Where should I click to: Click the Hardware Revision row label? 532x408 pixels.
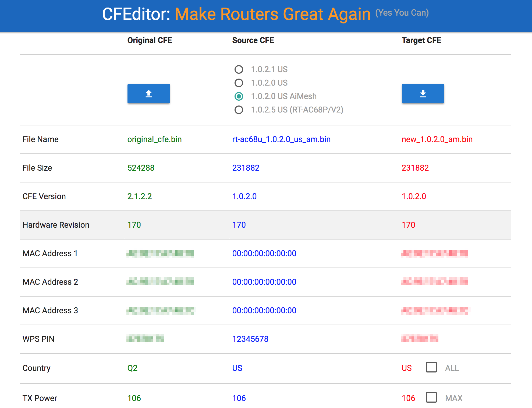click(x=56, y=225)
